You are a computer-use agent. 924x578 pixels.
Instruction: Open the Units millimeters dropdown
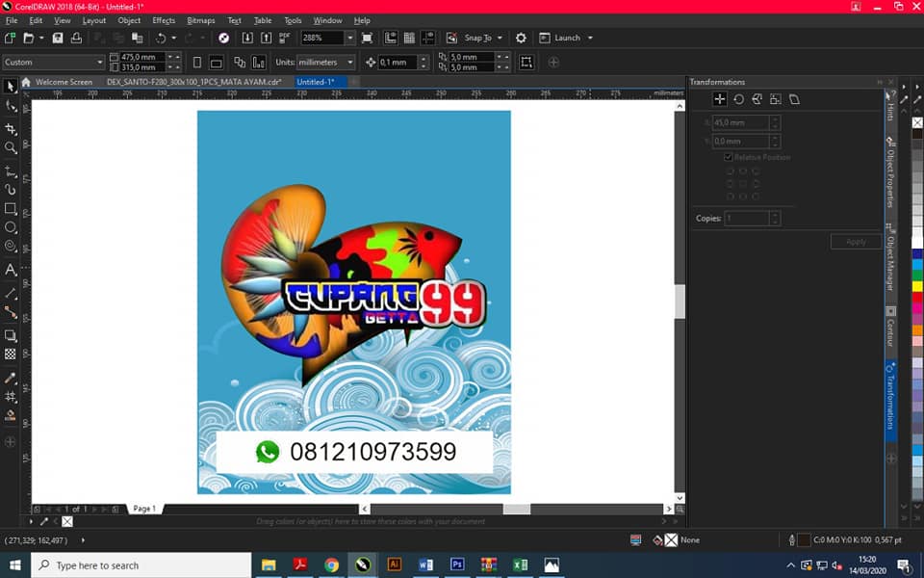[350, 62]
